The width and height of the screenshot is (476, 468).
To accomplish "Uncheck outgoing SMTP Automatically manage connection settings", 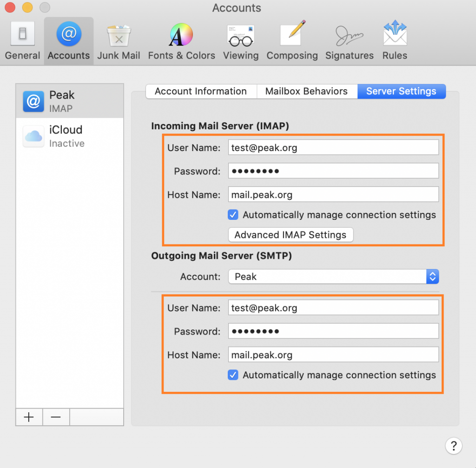I will click(233, 375).
